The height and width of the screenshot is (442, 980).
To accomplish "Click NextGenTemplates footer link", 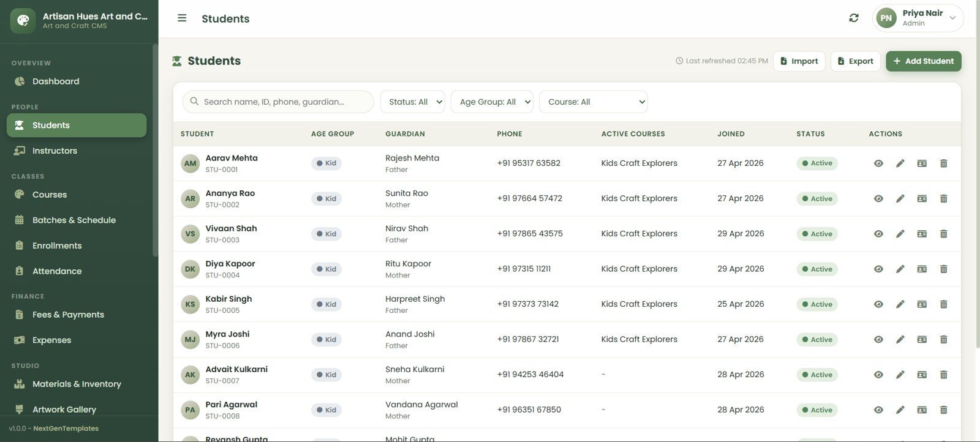I will click(x=66, y=429).
